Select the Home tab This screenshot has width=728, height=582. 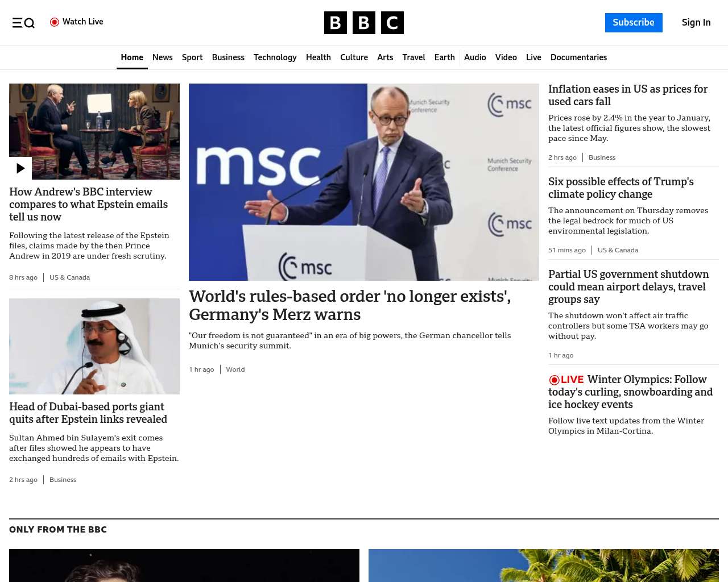click(x=132, y=57)
